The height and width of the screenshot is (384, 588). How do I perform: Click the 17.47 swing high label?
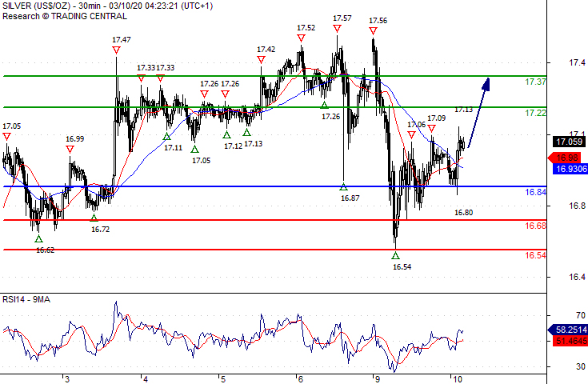point(122,40)
